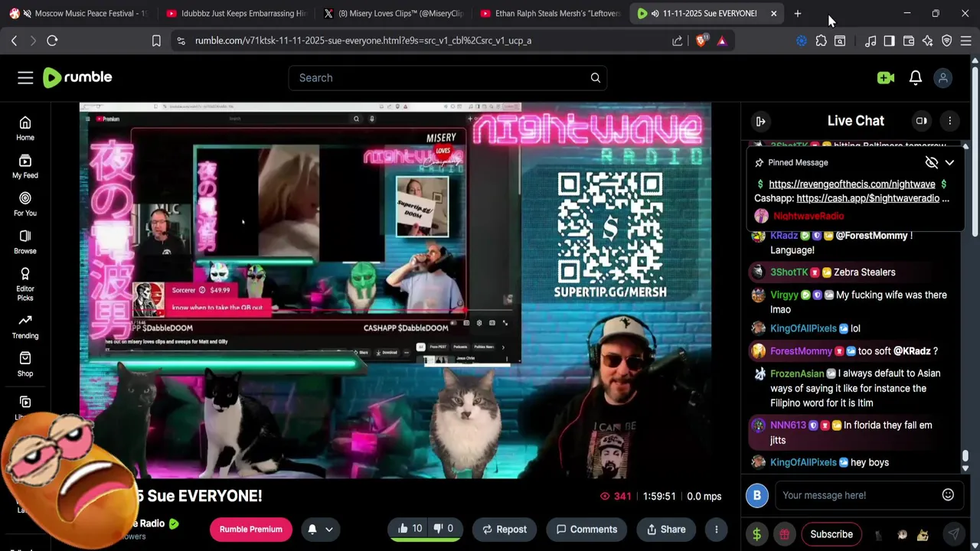Open My Feed in the sidebar
Image resolution: width=980 pixels, height=551 pixels.
point(25,166)
